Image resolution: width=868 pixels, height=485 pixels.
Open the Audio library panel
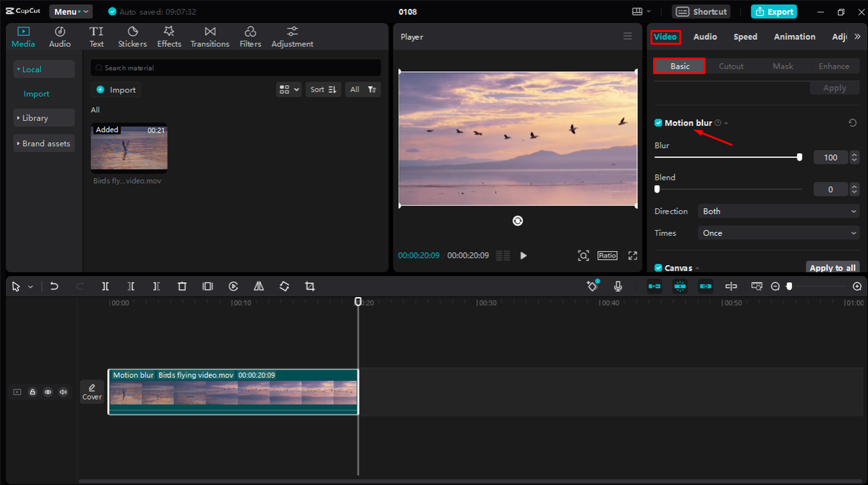pyautogui.click(x=60, y=37)
